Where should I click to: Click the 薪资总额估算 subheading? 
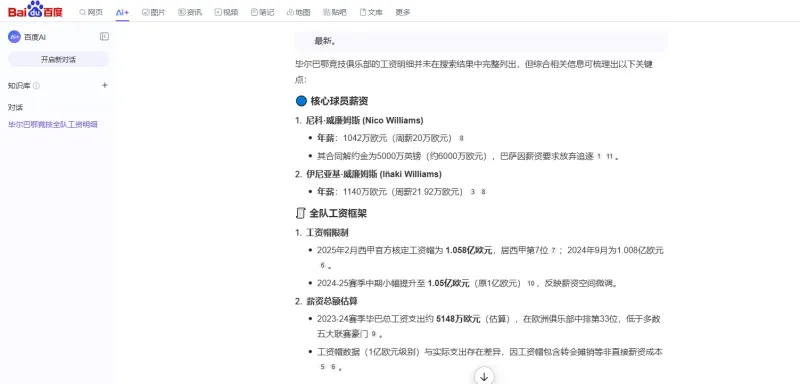click(x=332, y=301)
